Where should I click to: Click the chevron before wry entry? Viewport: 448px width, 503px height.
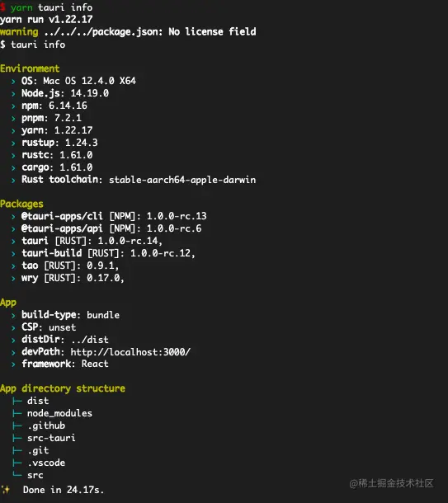click(13, 279)
